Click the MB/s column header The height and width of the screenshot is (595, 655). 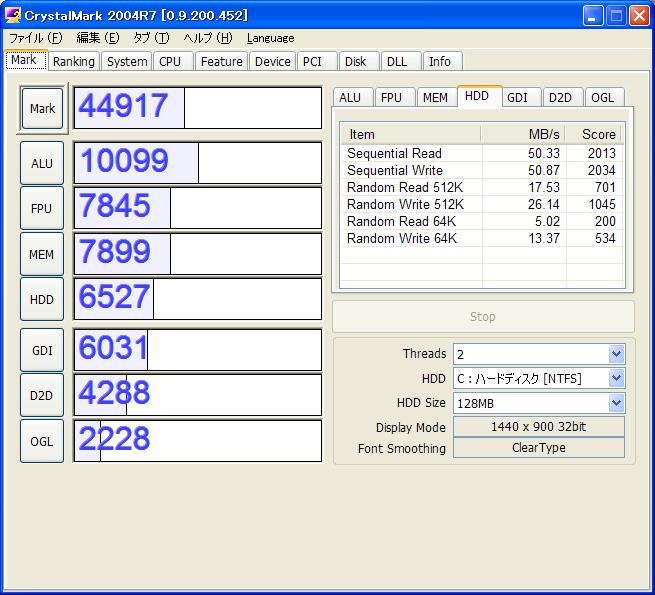click(523, 134)
